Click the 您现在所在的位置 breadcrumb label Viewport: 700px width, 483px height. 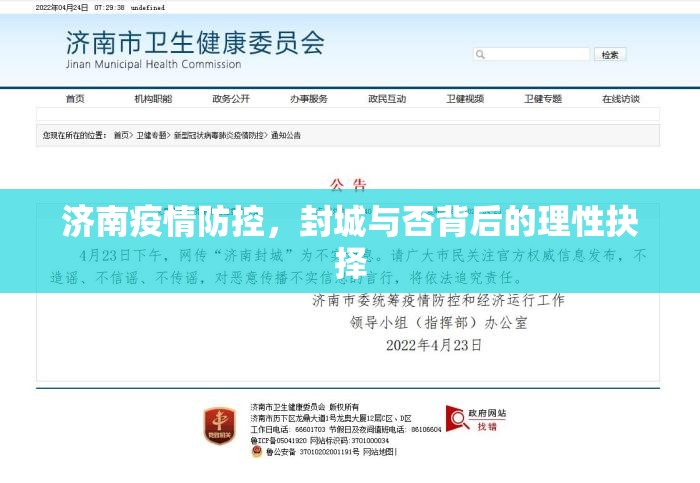(74, 135)
